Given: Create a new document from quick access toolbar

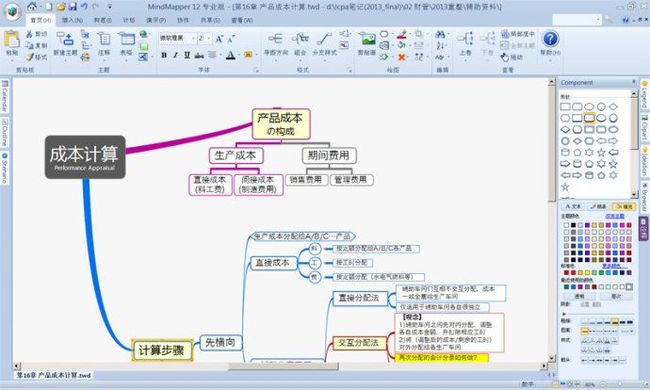Looking at the screenshot, I should tap(49, 7).
